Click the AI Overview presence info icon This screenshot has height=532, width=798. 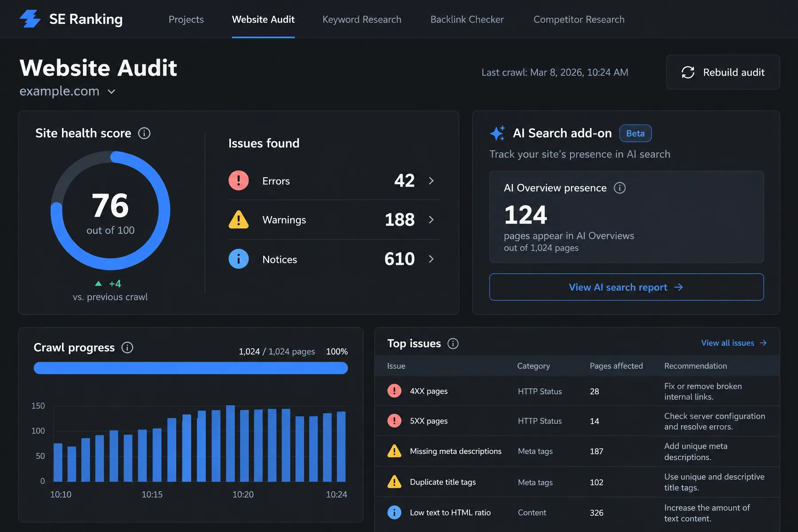pos(620,188)
